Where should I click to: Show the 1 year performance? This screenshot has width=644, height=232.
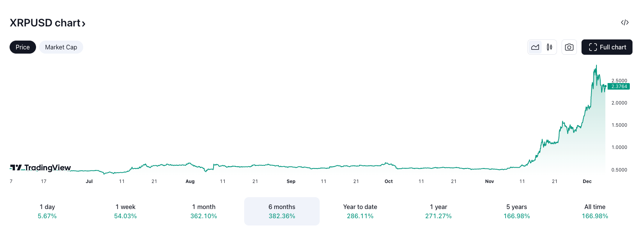[438, 211]
